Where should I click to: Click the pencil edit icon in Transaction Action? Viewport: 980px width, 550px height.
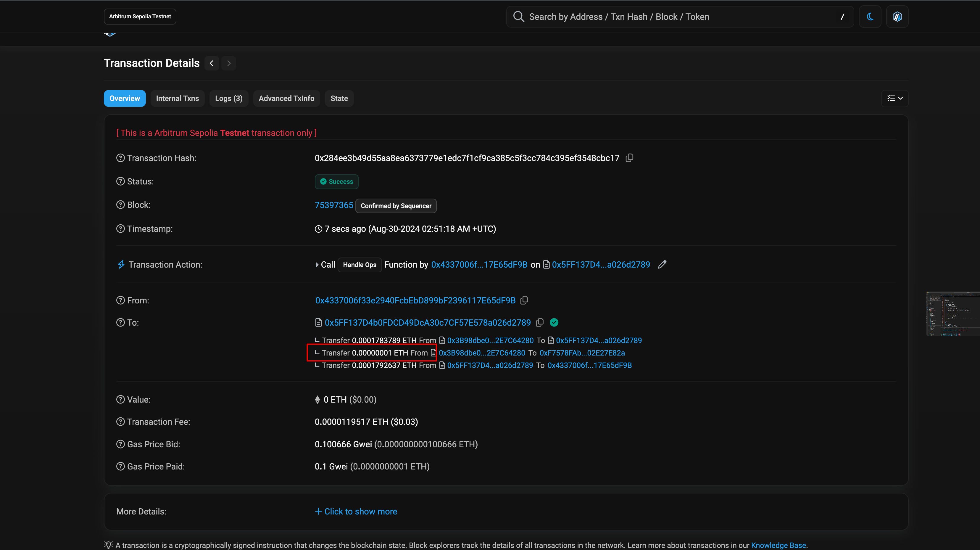(662, 265)
